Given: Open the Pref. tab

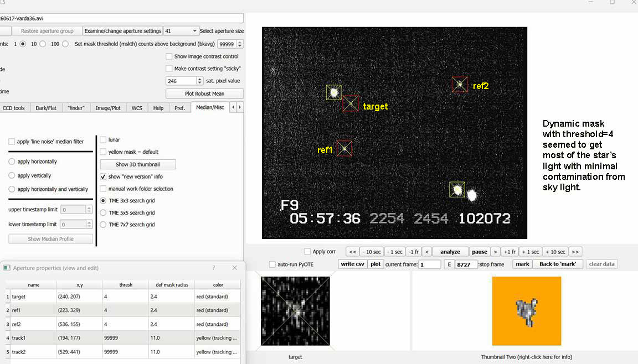Looking at the screenshot, I should [x=179, y=108].
